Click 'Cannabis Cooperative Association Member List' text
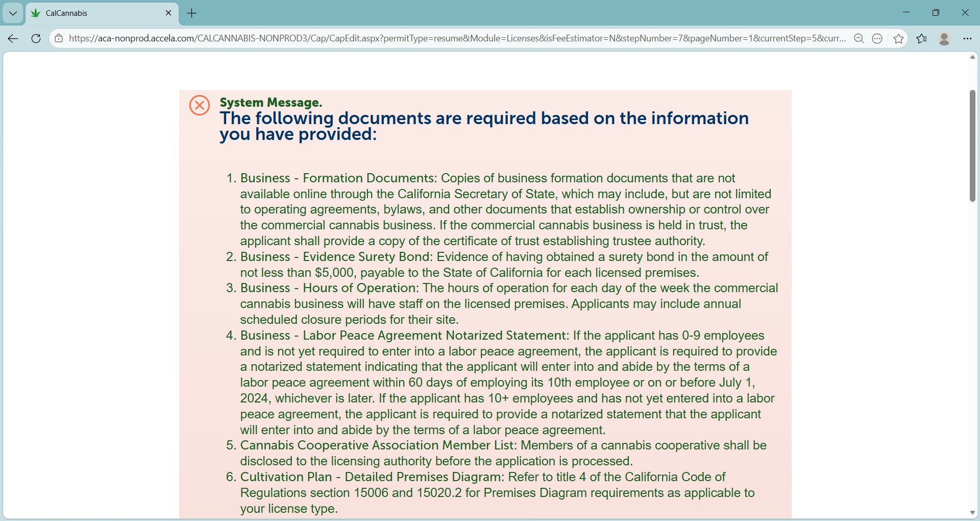980x521 pixels. (378, 445)
